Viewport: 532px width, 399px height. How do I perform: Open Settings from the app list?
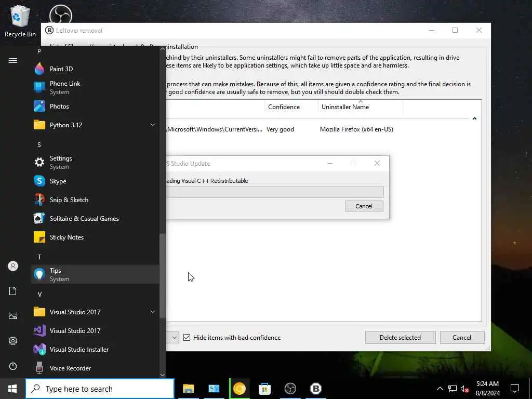(95, 162)
